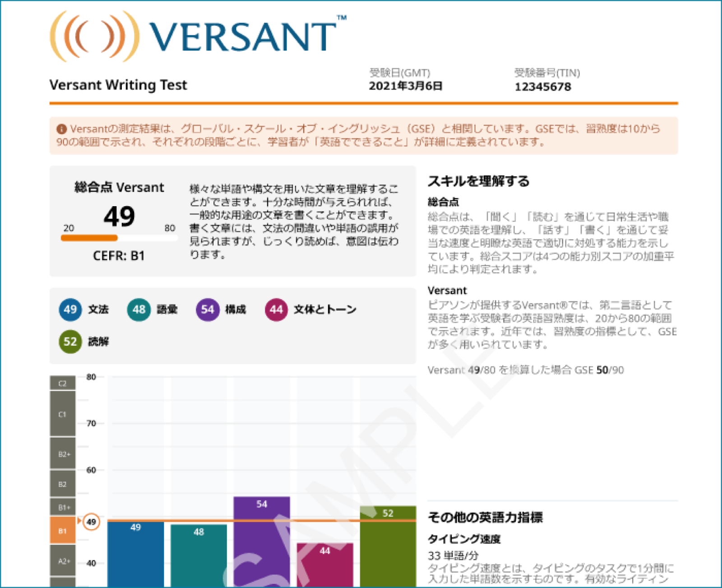Screen dimensions: 722x588
Task: Click the A2+ CEFR level block
Action: tap(63, 560)
